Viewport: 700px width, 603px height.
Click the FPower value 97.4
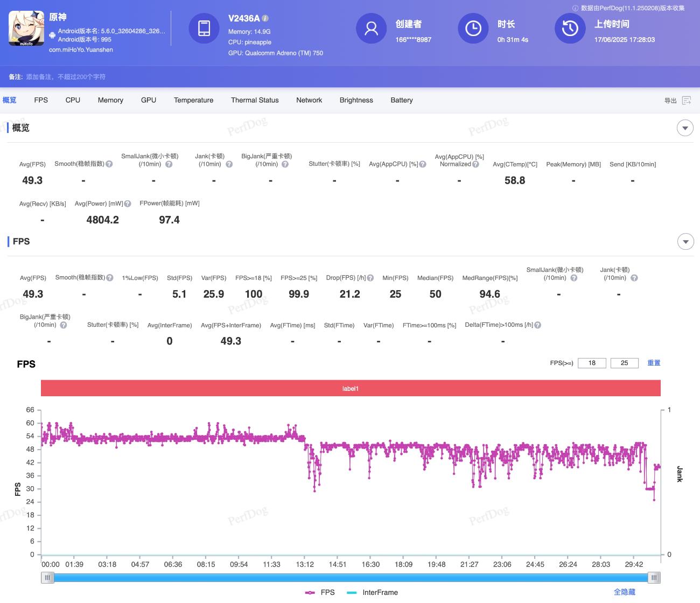click(169, 220)
